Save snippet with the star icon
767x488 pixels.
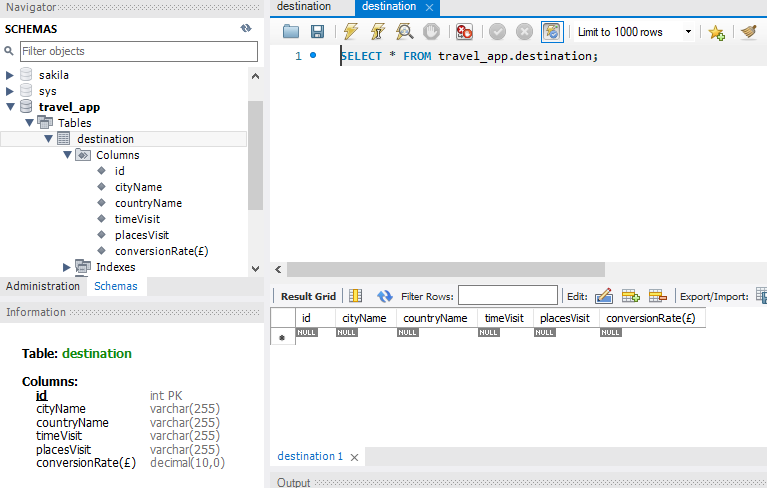(x=716, y=32)
